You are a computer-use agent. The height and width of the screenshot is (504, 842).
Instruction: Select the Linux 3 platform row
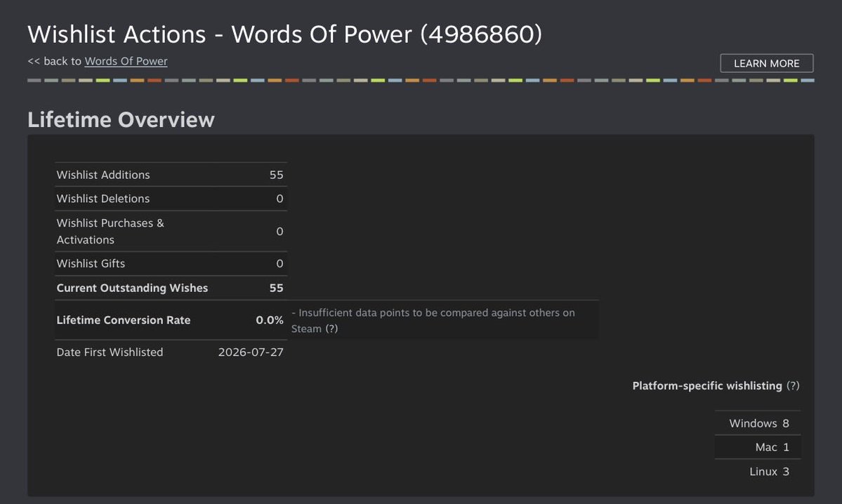point(758,471)
